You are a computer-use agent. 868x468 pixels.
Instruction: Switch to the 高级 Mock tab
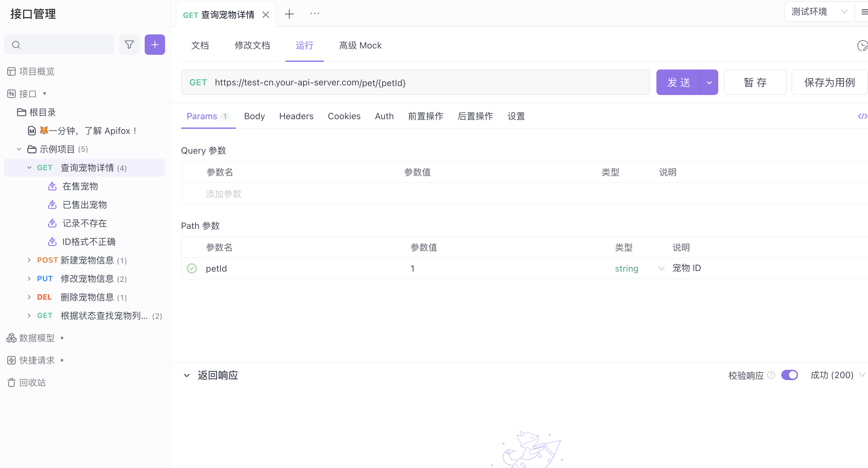click(360, 45)
